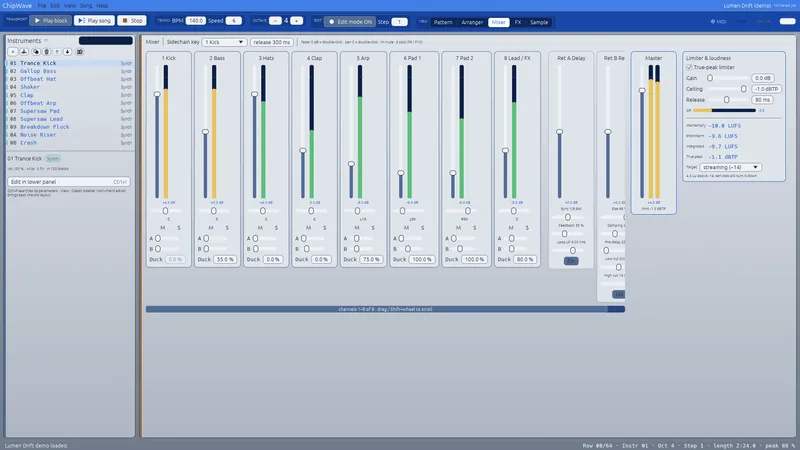The image size is (800, 450).
Task: Toggle Edit mode ON button
Action: 350,22
